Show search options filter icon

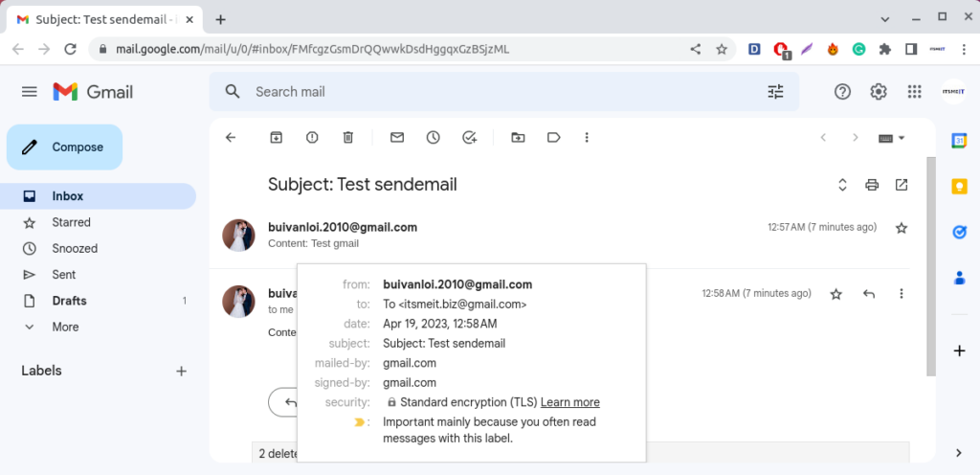(x=775, y=92)
